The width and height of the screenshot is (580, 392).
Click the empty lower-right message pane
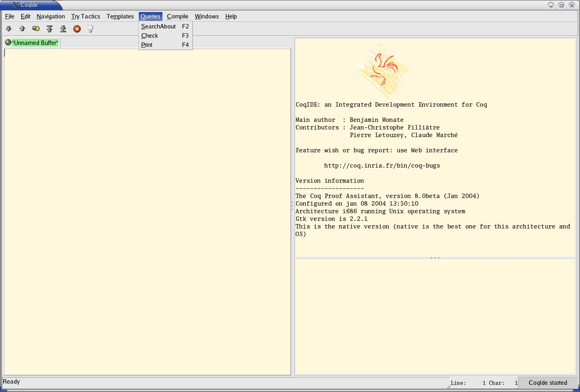(435, 317)
